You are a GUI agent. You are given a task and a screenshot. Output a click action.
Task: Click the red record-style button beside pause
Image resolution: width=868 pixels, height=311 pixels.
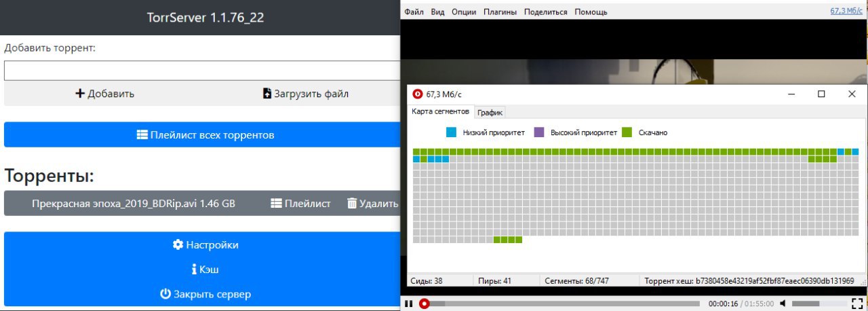(424, 304)
